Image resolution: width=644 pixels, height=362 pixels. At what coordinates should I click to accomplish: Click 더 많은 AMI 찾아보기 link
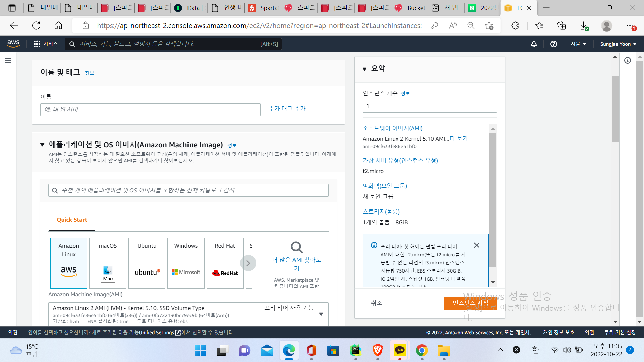tap(297, 264)
